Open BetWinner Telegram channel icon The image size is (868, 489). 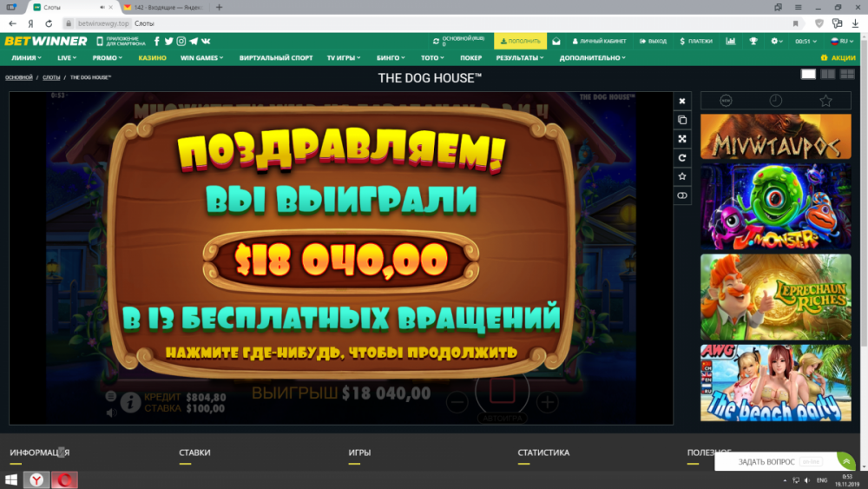click(x=194, y=41)
